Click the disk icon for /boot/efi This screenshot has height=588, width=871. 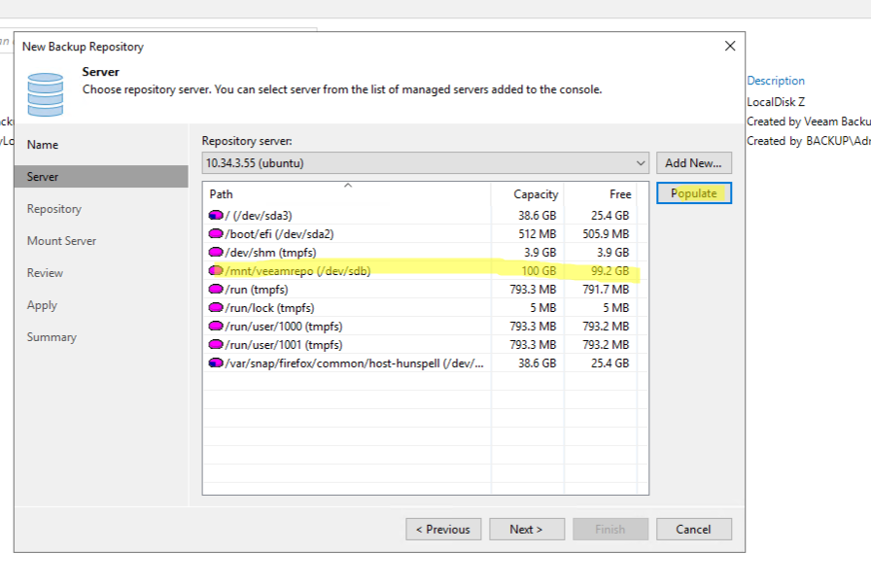click(216, 234)
